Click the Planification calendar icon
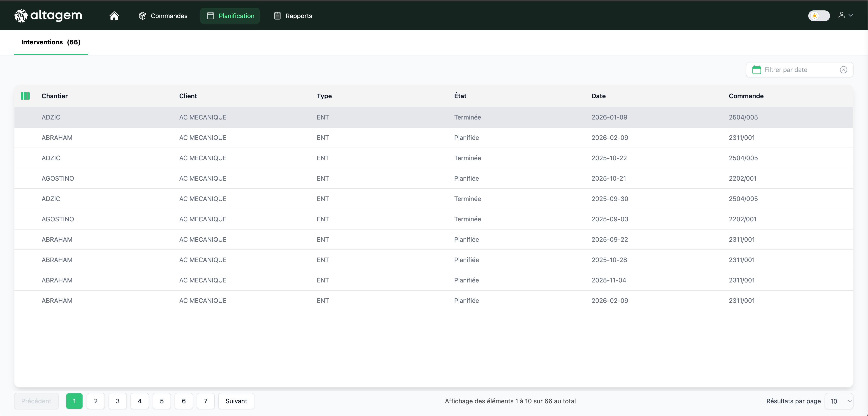 coord(210,16)
